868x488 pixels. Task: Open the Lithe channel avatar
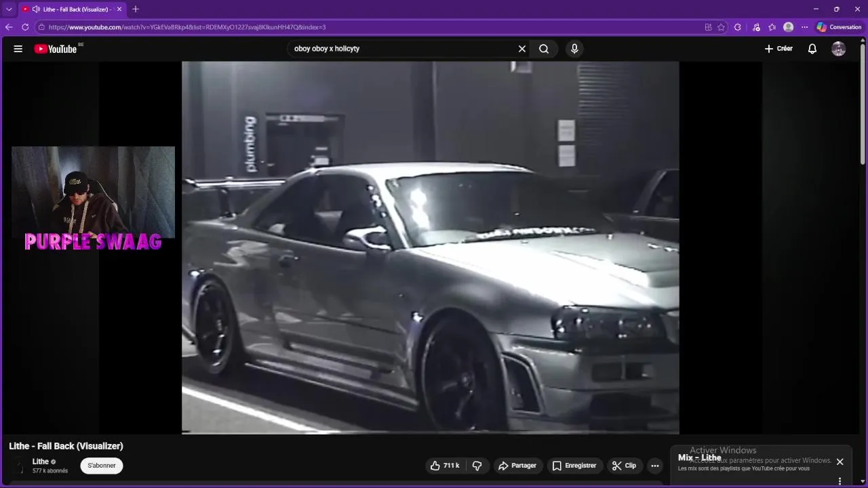point(18,466)
